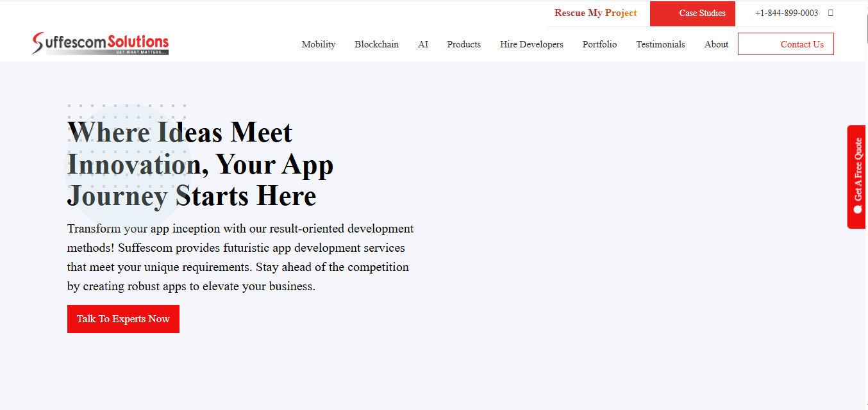Click the Suffescom Solutions logo

(100, 44)
